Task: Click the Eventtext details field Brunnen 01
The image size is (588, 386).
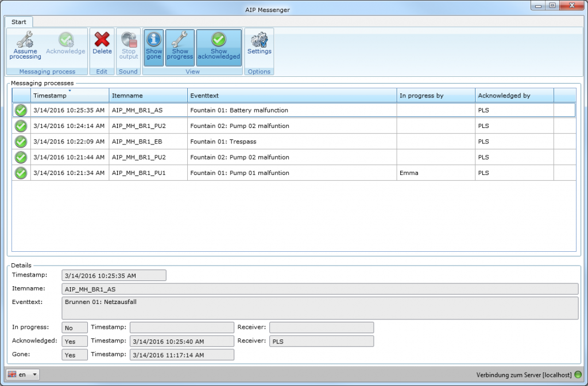Action: click(x=319, y=307)
